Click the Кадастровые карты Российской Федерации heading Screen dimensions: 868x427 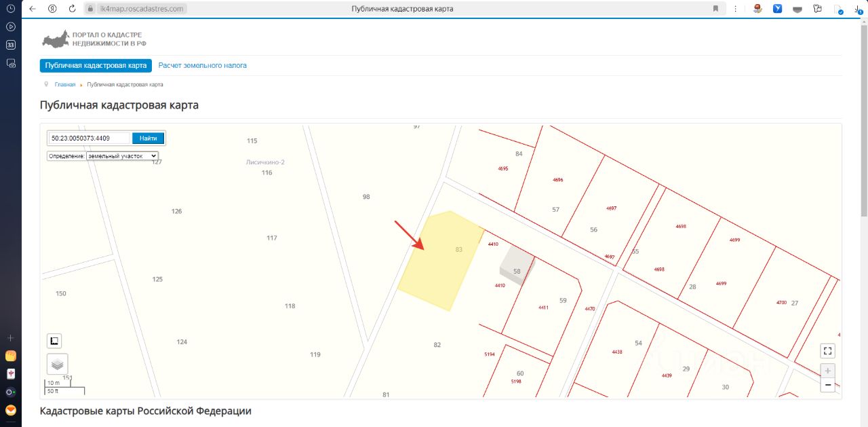[146, 411]
